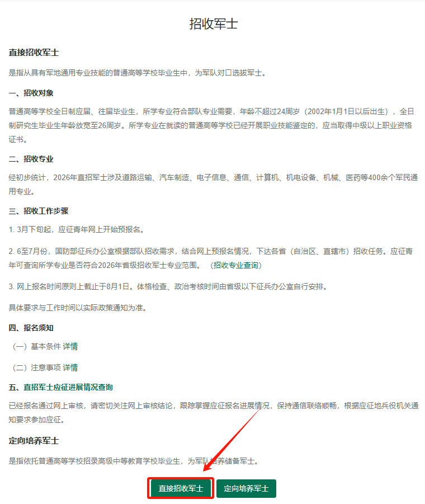Viewport: 425px width, 504px height.
Task: Click the bold 直接招收军士 section heading
Action: [x=34, y=53]
